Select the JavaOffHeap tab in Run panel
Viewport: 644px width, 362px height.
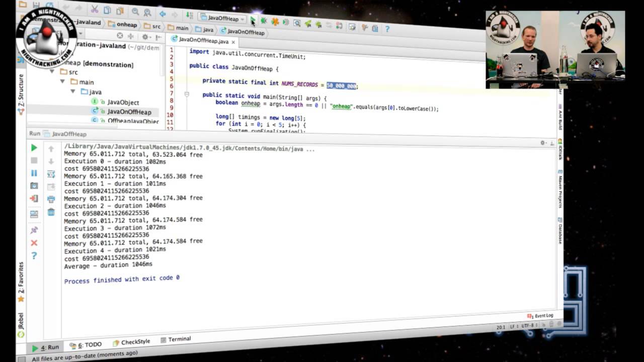point(65,134)
